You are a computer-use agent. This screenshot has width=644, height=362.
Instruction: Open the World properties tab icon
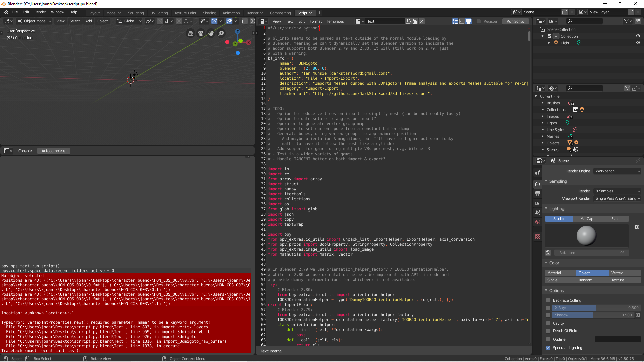(538, 222)
